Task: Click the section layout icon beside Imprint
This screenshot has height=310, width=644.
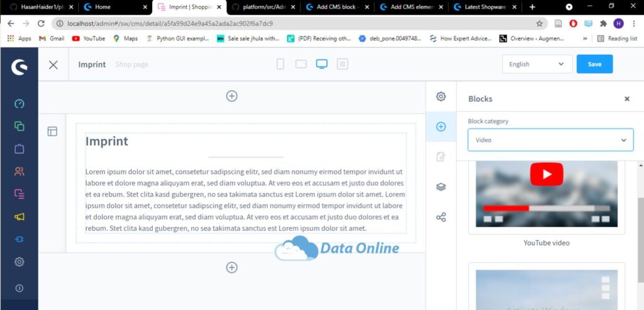Action: pyautogui.click(x=52, y=131)
